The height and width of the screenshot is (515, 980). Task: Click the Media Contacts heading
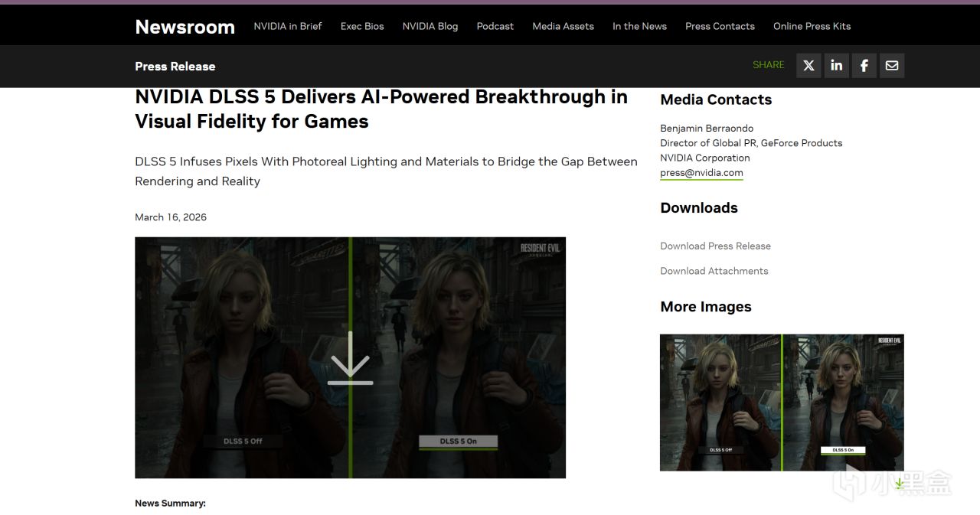(716, 99)
